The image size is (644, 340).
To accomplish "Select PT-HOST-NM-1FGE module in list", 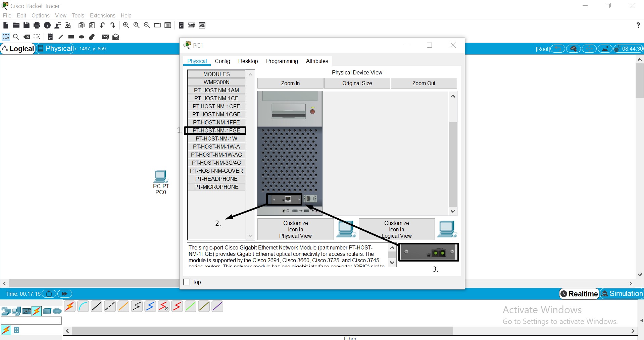I will (216, 130).
